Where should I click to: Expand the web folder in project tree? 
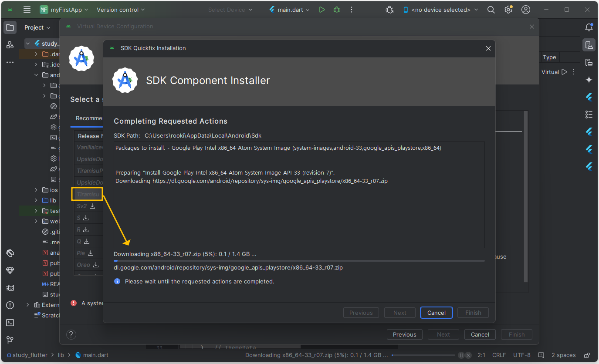point(36,221)
